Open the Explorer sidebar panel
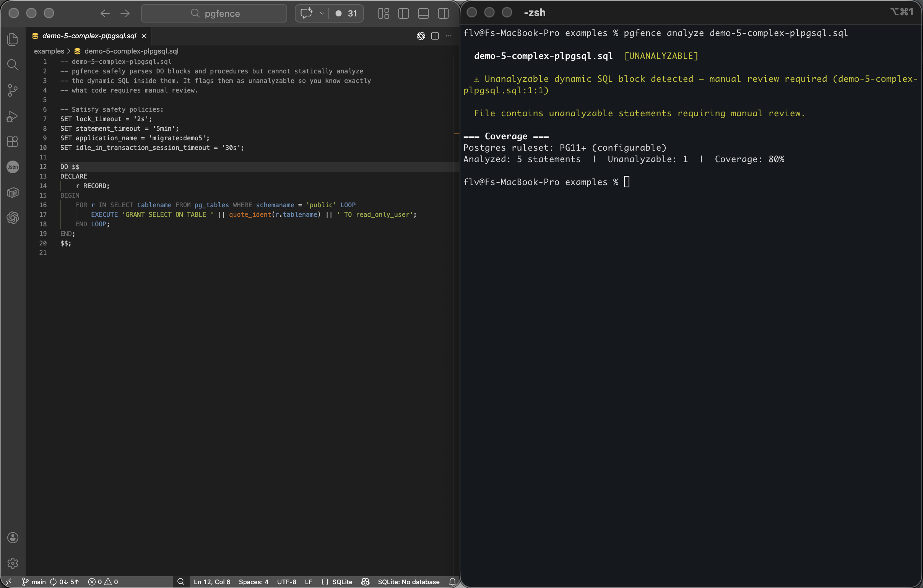 [x=13, y=39]
